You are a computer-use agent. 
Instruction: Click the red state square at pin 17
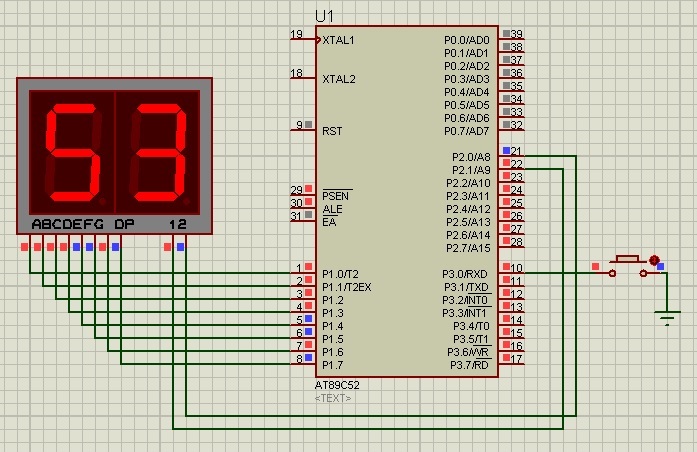tap(506, 357)
